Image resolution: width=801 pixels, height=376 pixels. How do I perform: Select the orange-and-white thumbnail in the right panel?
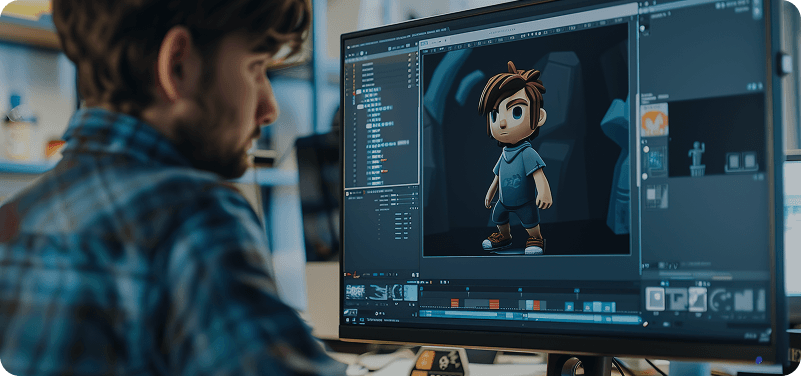pos(654,120)
